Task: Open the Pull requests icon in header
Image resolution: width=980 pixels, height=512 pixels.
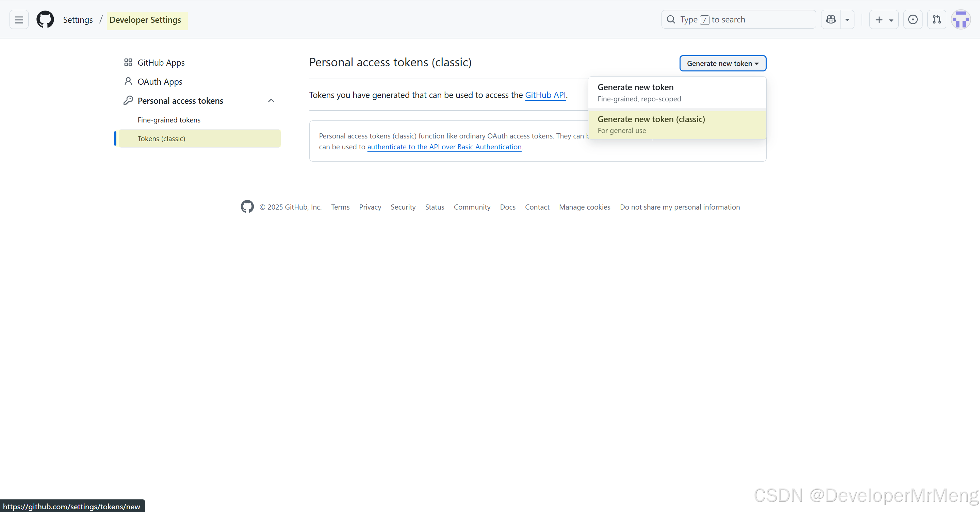Action: [937, 20]
